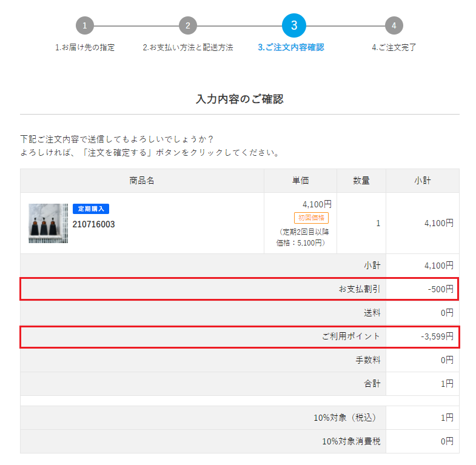The height and width of the screenshot is (465, 476).
Task: Select the ご注文内容確認 step label
Action: (x=290, y=47)
